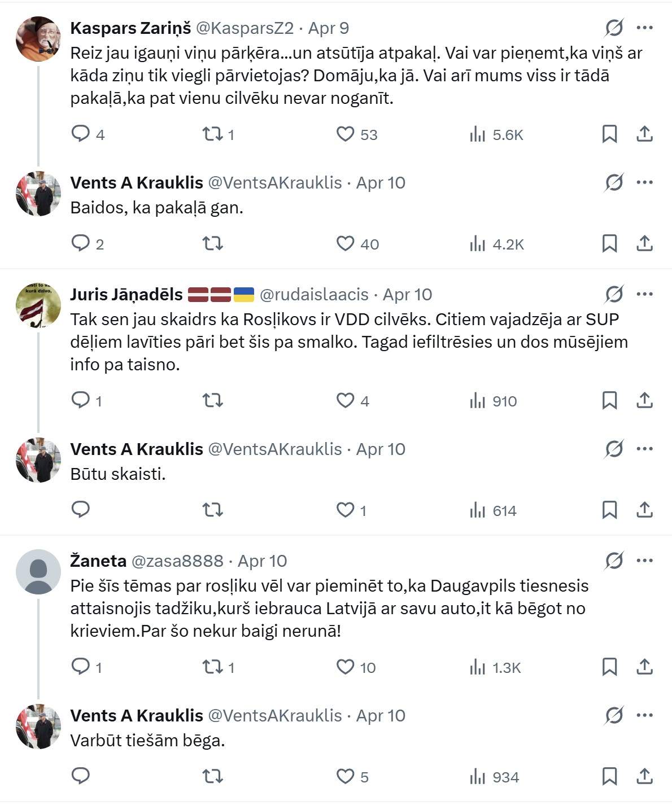This screenshot has height=805, width=672.
Task: Reply to Kaspars Zariņš's tweet
Action: point(81,134)
